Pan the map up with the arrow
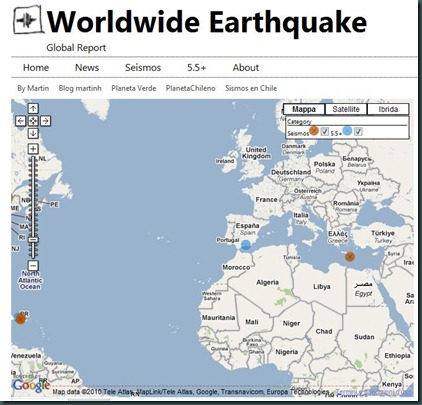 (33, 108)
